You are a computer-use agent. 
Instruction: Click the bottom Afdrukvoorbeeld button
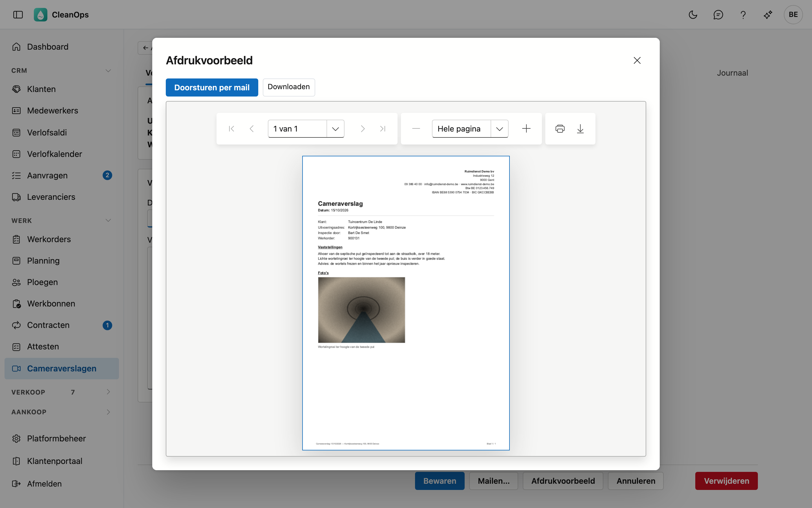click(x=563, y=481)
